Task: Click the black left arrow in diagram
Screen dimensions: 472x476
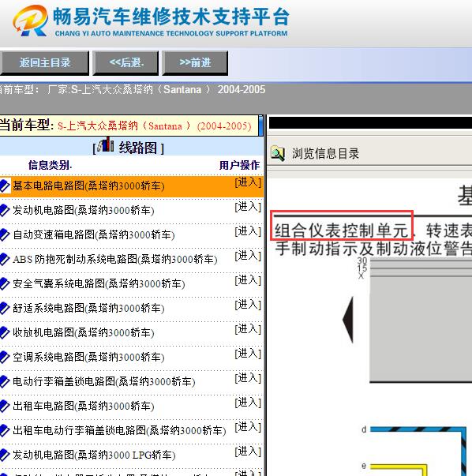Action: coord(348,320)
